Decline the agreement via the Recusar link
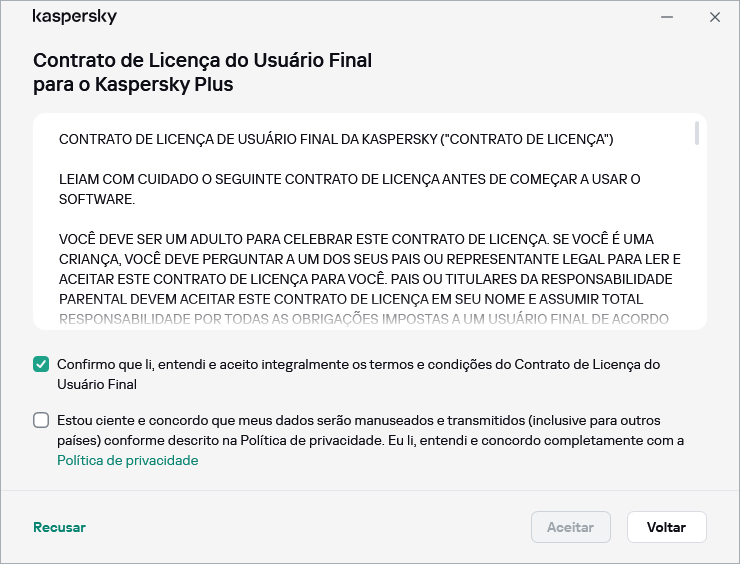This screenshot has width=740, height=564. tap(59, 527)
